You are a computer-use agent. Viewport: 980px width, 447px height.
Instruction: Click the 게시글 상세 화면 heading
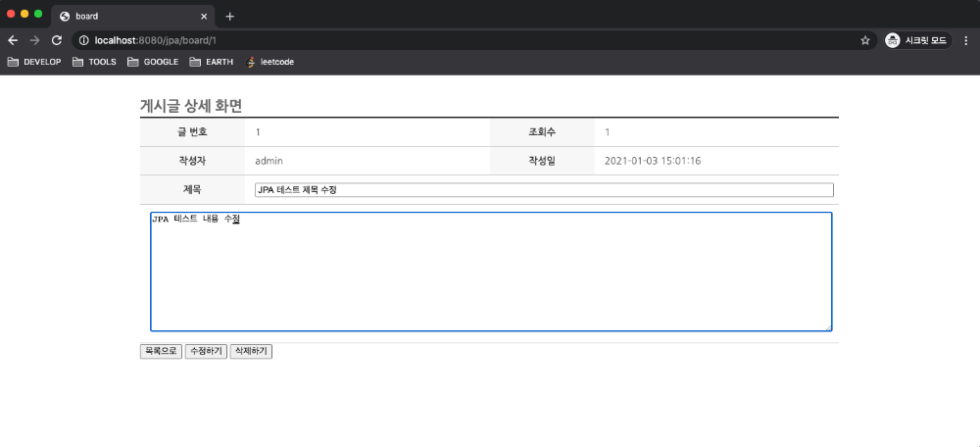191,106
